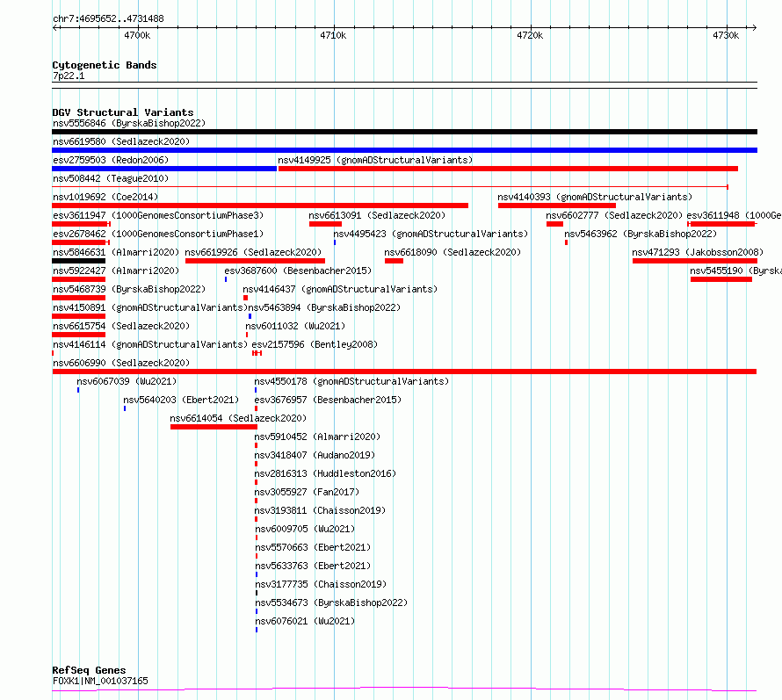Click the 4730k ruler position
Screen dimensions: 782x700
[726, 35]
